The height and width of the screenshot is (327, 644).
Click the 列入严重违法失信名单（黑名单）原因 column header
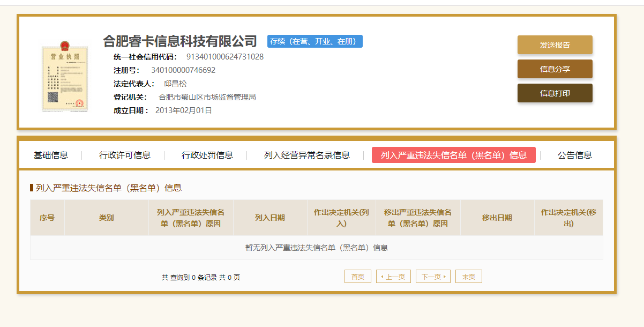pos(191,218)
